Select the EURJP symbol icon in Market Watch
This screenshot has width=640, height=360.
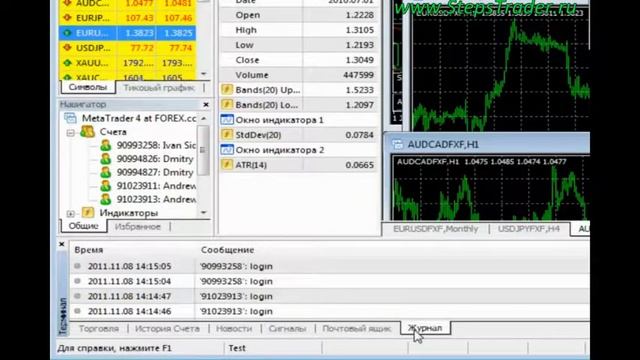67,18
